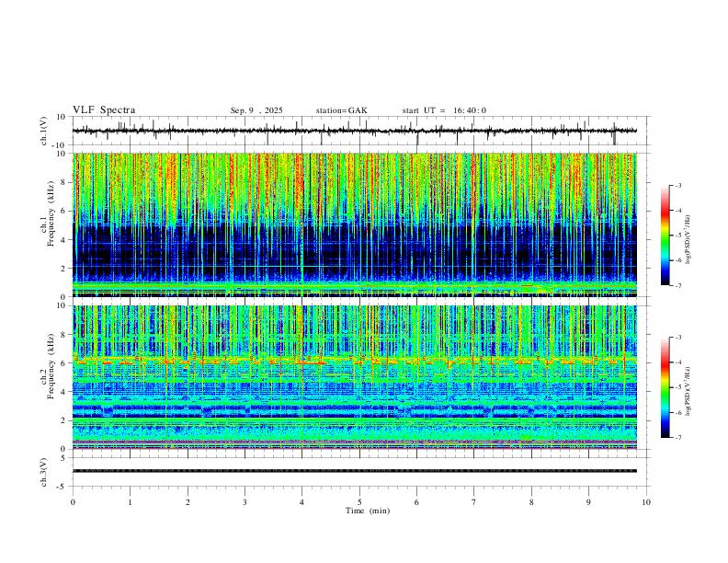The width and height of the screenshot is (728, 563).
Task: Click time axis tick label "5"
Action: 359,502
